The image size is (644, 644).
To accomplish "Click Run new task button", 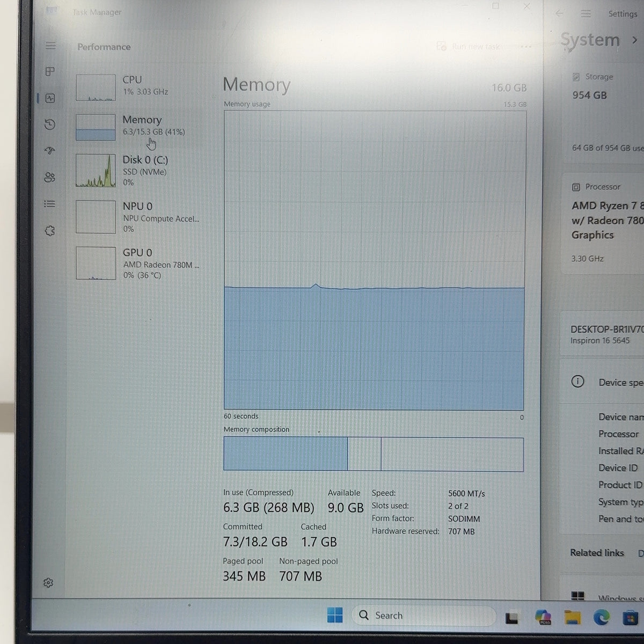I will (x=468, y=47).
